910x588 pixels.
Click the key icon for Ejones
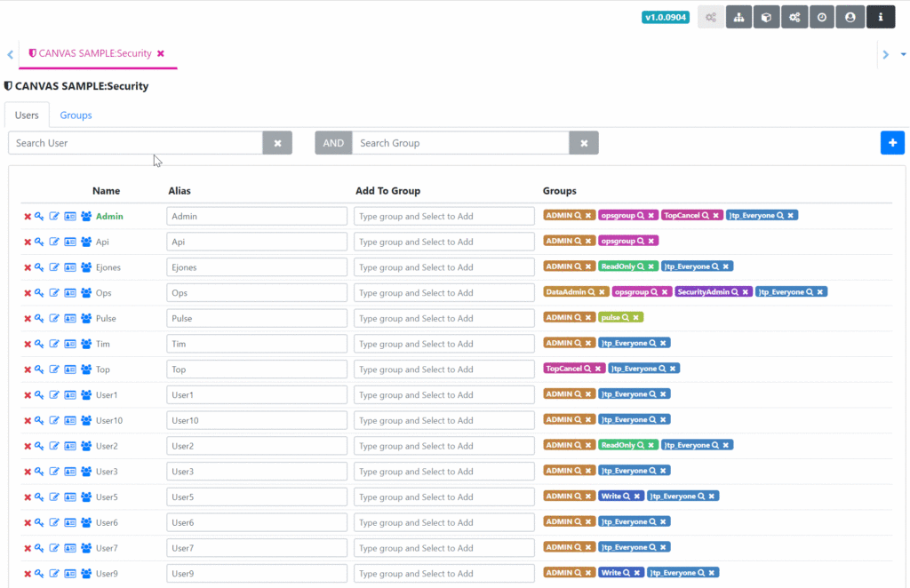point(39,267)
